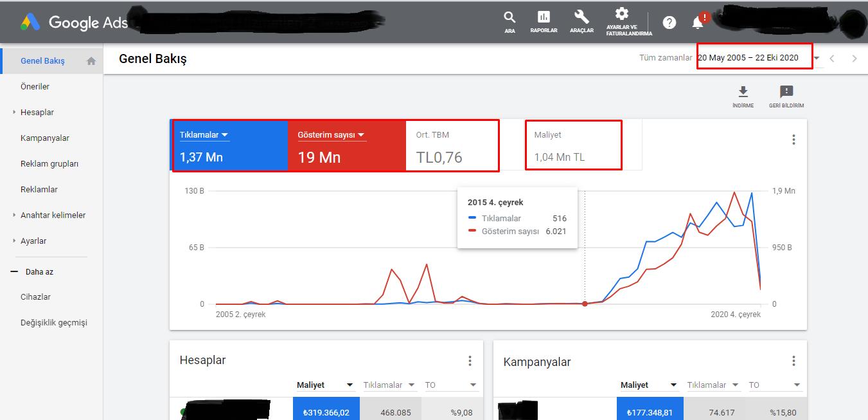Go to previous date range arrow

coord(832,59)
